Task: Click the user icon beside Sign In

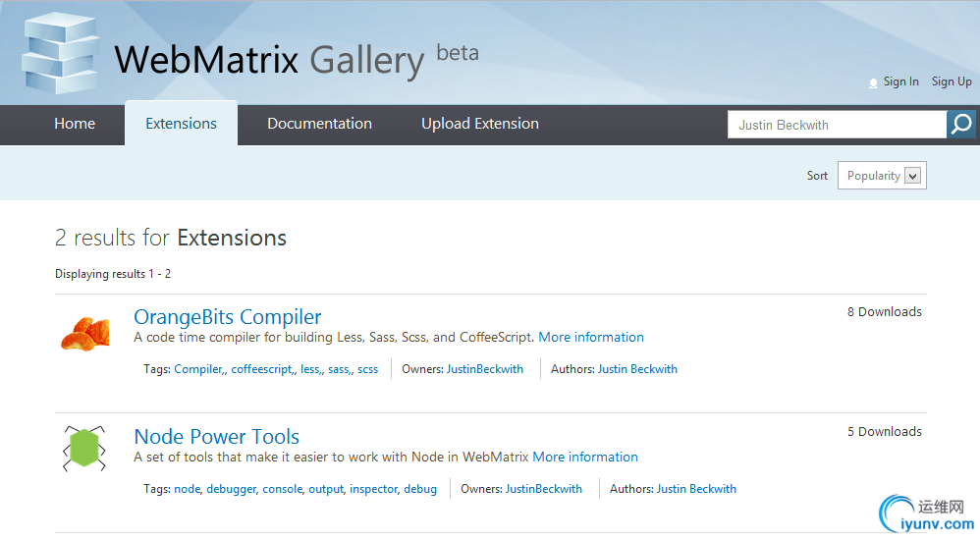Action: [873, 83]
